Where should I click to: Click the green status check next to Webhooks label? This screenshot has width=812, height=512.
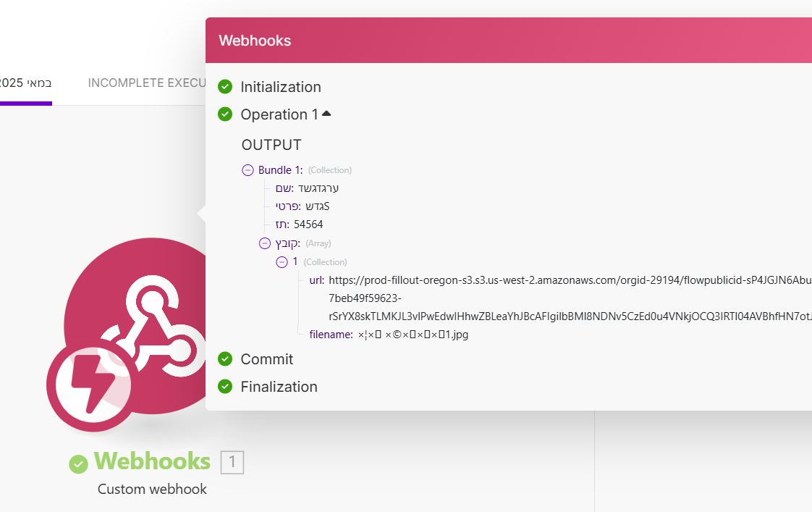(x=78, y=463)
